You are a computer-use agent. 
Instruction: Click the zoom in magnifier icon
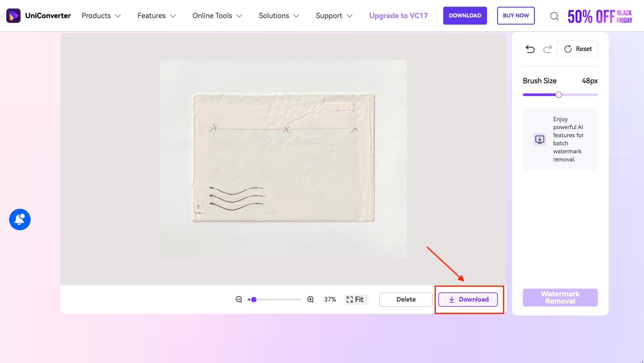pyautogui.click(x=310, y=299)
